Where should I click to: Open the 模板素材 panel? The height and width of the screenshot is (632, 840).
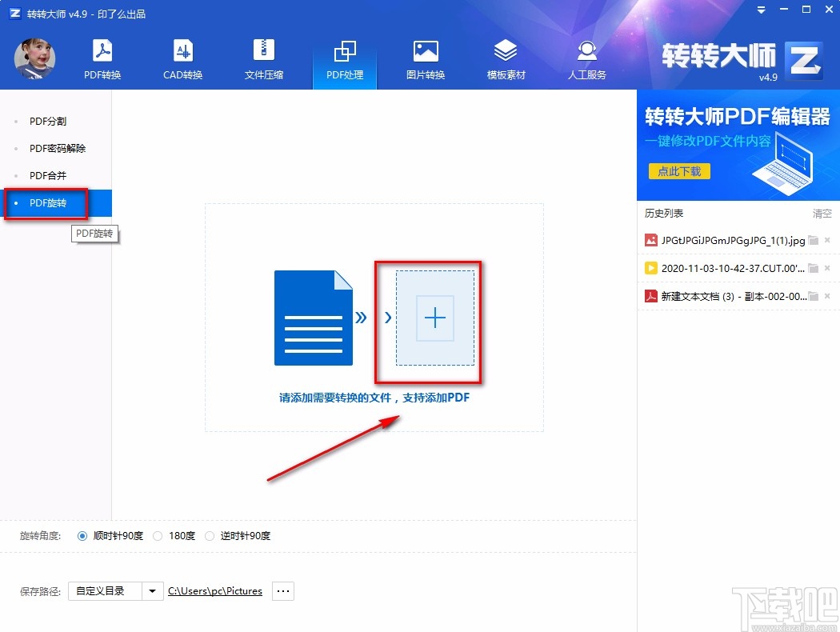[x=506, y=58]
